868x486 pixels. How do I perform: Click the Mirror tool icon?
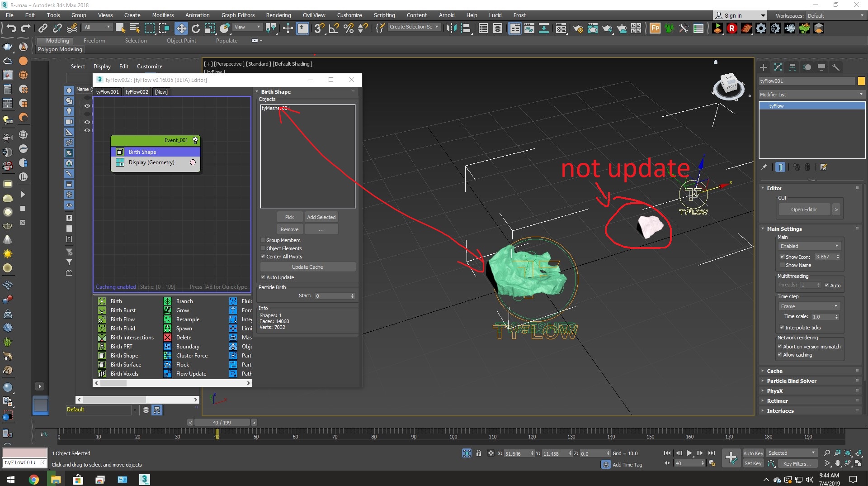coord(451,29)
